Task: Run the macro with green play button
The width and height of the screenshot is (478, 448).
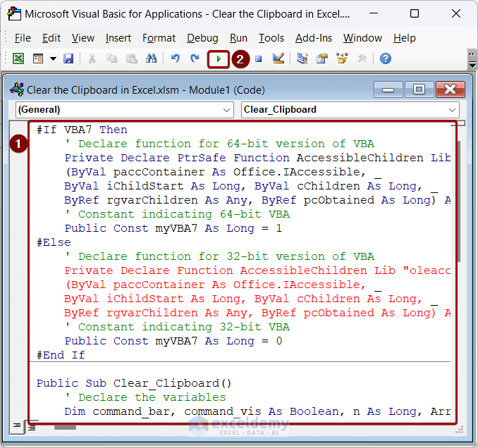Action: 219,59
